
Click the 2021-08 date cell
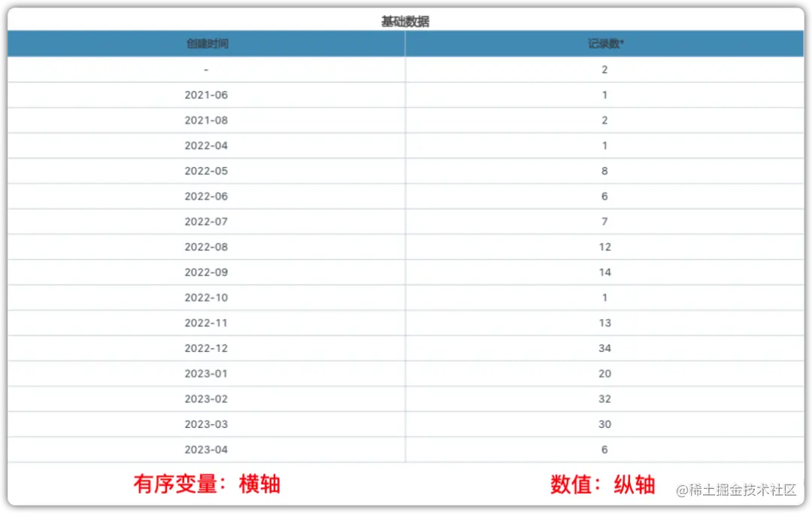click(205, 120)
